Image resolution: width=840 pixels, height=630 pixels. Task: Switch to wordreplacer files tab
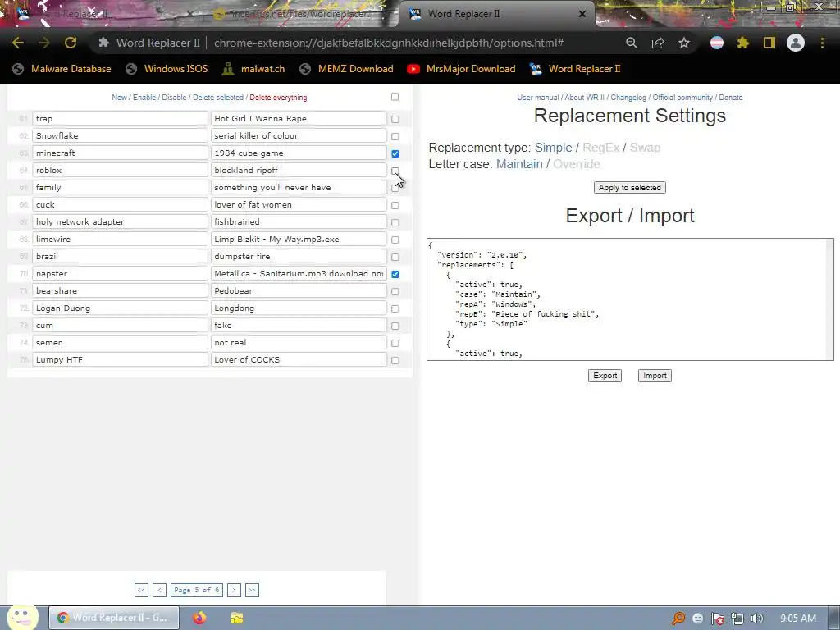tap(300, 14)
